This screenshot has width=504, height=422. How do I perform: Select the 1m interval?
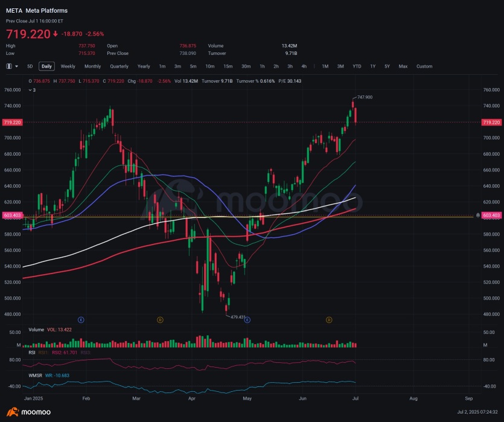[162, 66]
